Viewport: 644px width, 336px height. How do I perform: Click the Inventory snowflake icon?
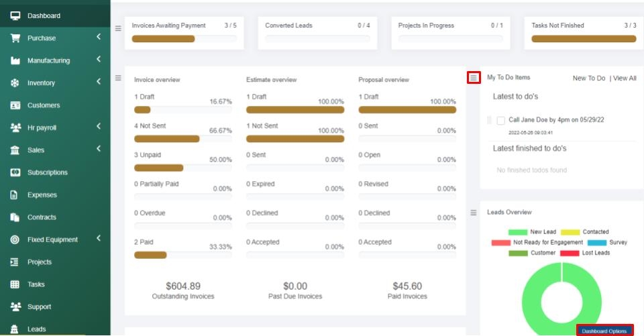click(x=15, y=83)
